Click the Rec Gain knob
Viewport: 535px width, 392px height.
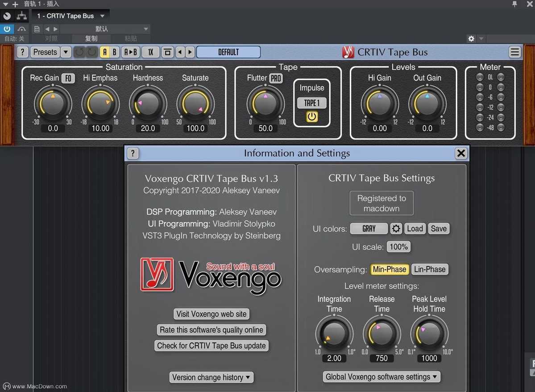click(53, 103)
